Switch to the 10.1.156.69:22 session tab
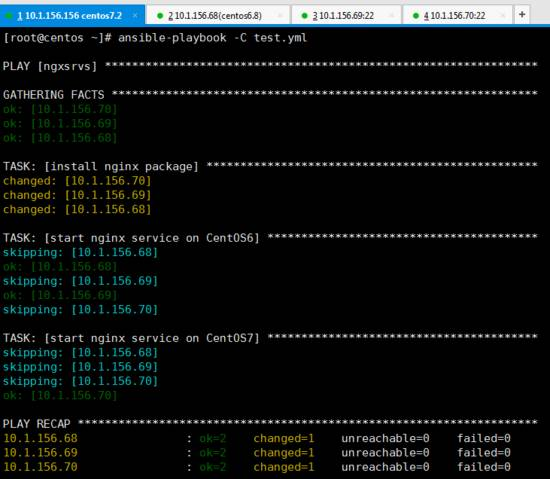550x479 pixels. (346, 15)
